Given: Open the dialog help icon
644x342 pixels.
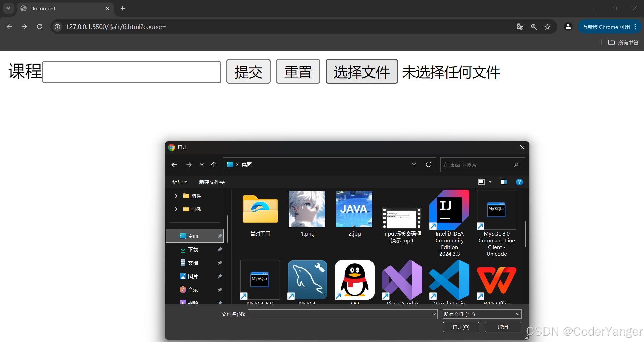Looking at the screenshot, I should point(519,182).
